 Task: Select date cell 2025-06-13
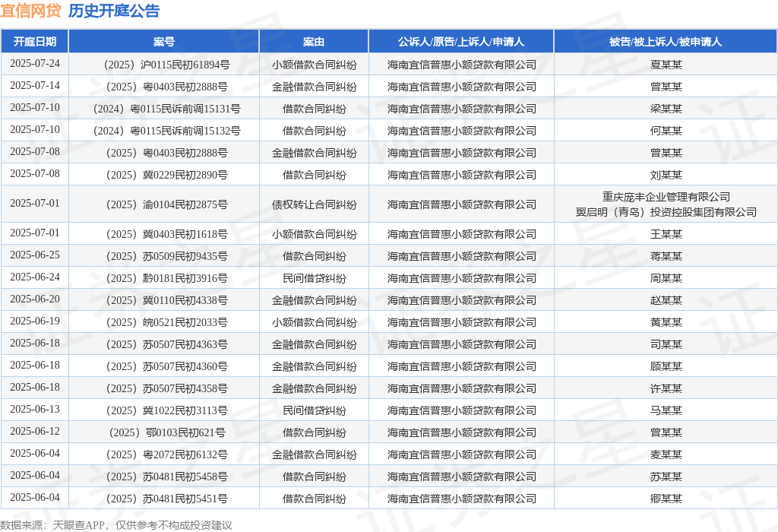click(35, 409)
